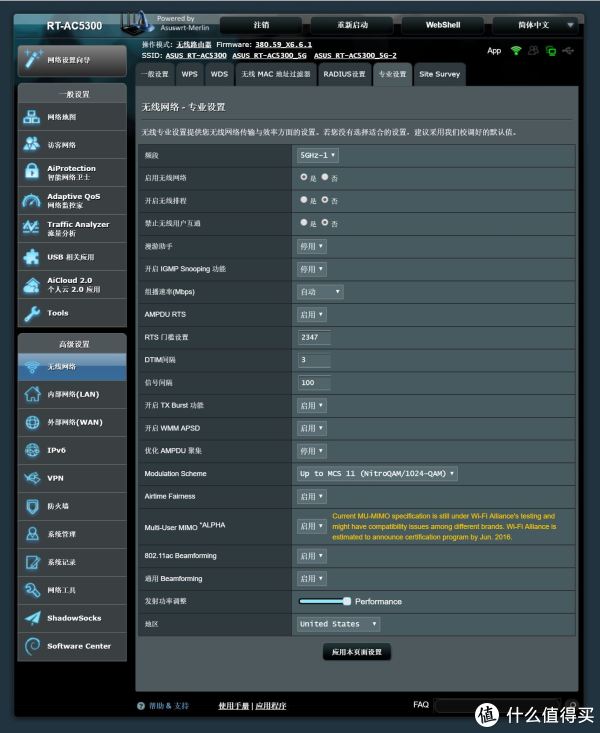Screen dimensions: 600x733
Task: Select 否 for 启用无线网络
Action: point(325,177)
